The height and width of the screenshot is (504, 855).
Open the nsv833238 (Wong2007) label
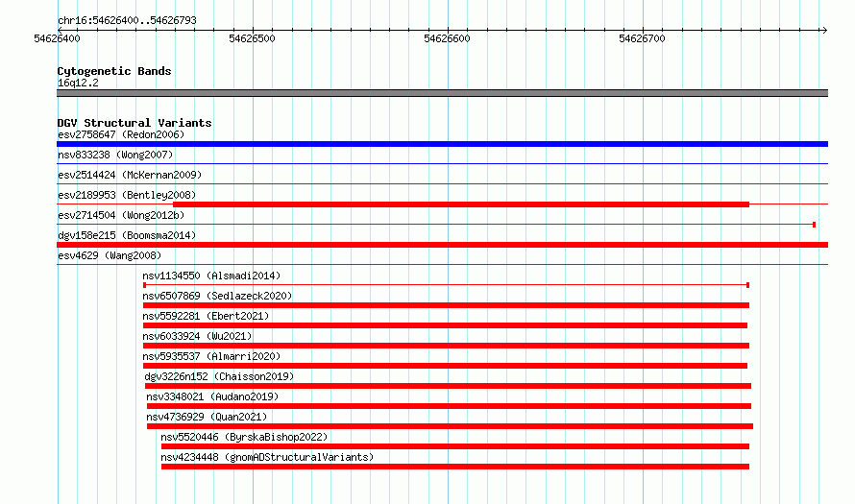(115, 155)
